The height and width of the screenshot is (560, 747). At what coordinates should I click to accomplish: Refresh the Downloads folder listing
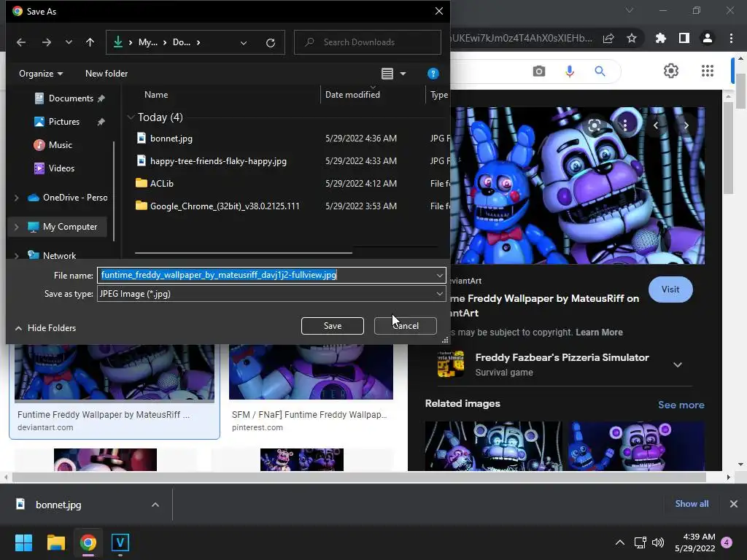[x=271, y=43]
